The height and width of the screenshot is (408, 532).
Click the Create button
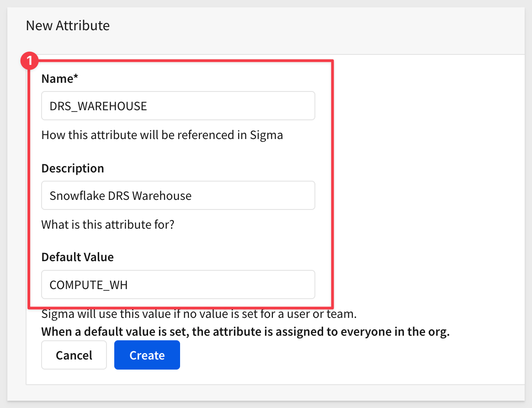click(147, 355)
